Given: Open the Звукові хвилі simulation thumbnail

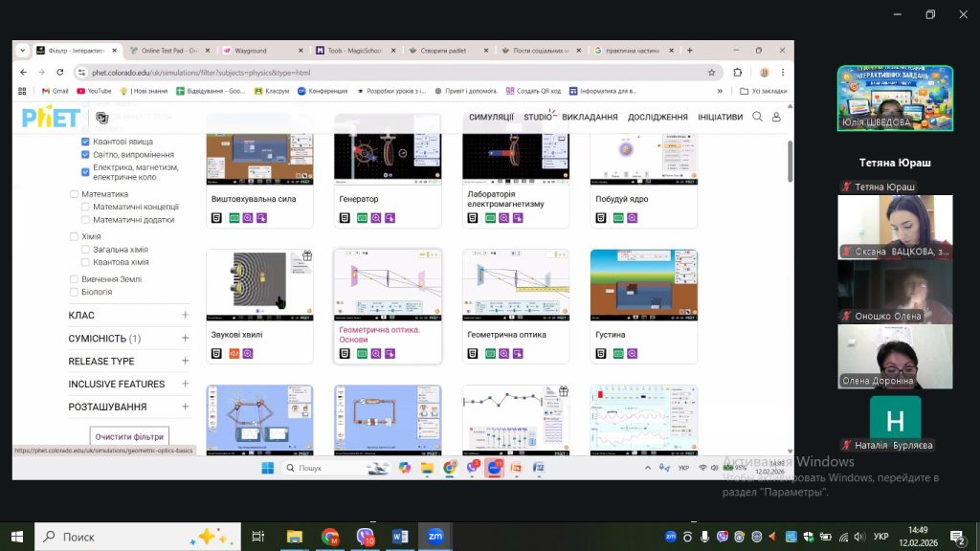Looking at the screenshot, I should [x=260, y=283].
